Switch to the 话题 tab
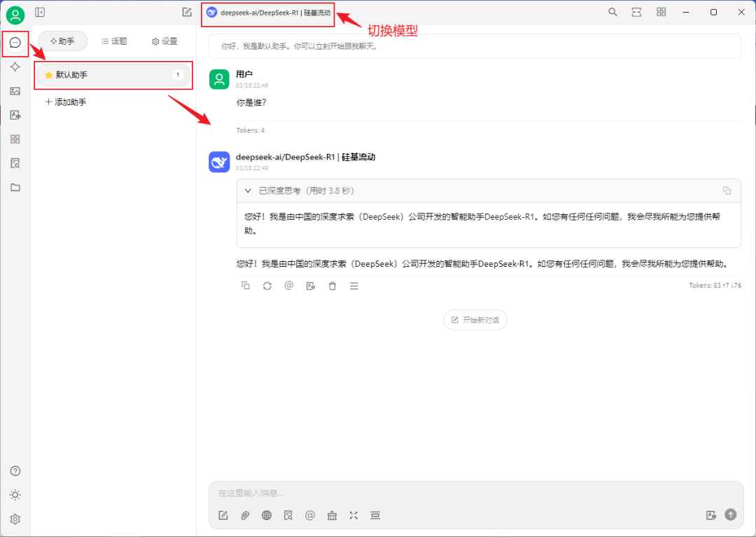The width and height of the screenshot is (756, 537). coord(114,41)
